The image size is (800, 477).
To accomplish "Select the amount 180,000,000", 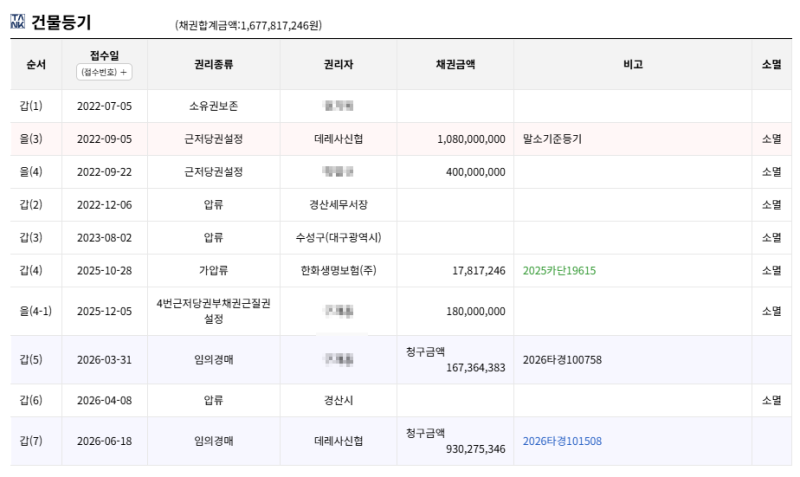I will (x=476, y=311).
